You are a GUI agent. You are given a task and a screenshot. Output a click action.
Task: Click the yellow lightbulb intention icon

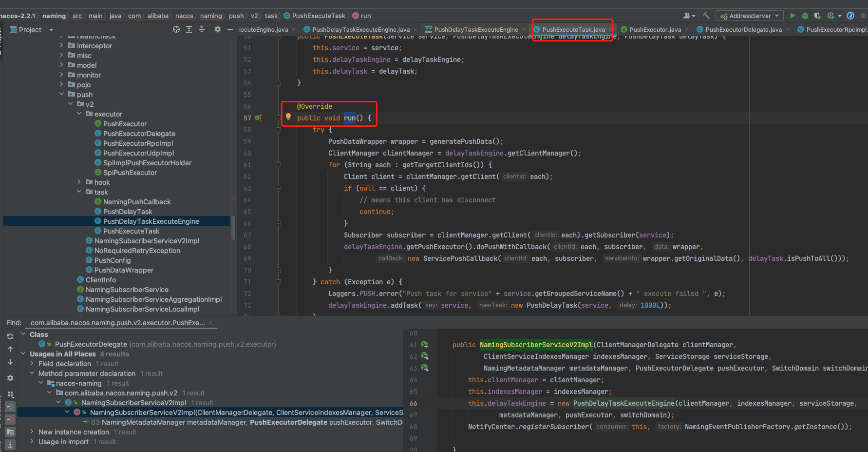coord(288,117)
